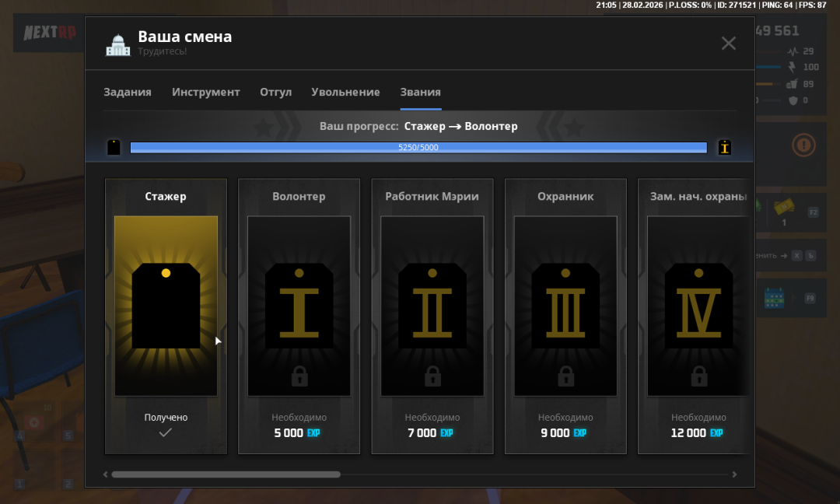Click the Работник Мэрии rank II badge
This screenshot has height=504, width=840.
pos(432,306)
